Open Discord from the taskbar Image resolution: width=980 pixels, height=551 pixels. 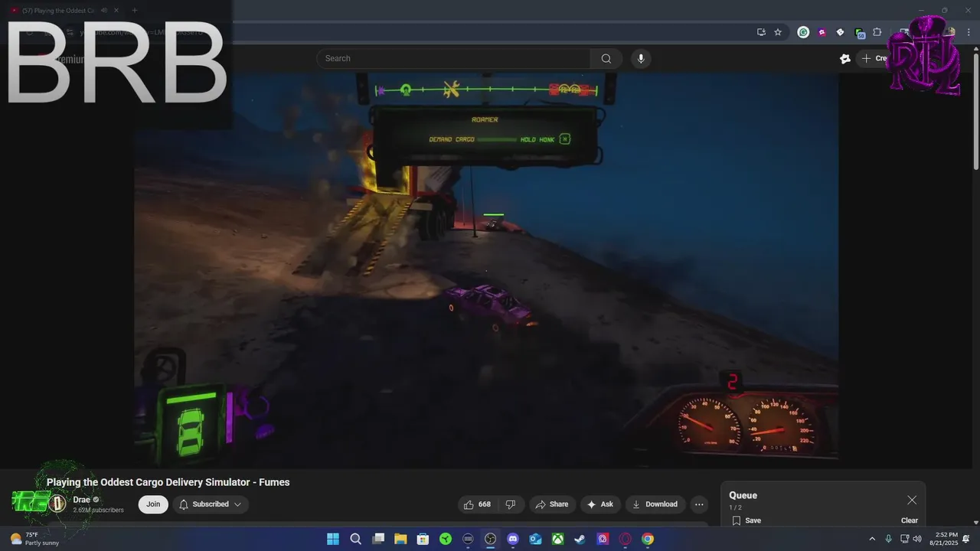[x=513, y=539]
